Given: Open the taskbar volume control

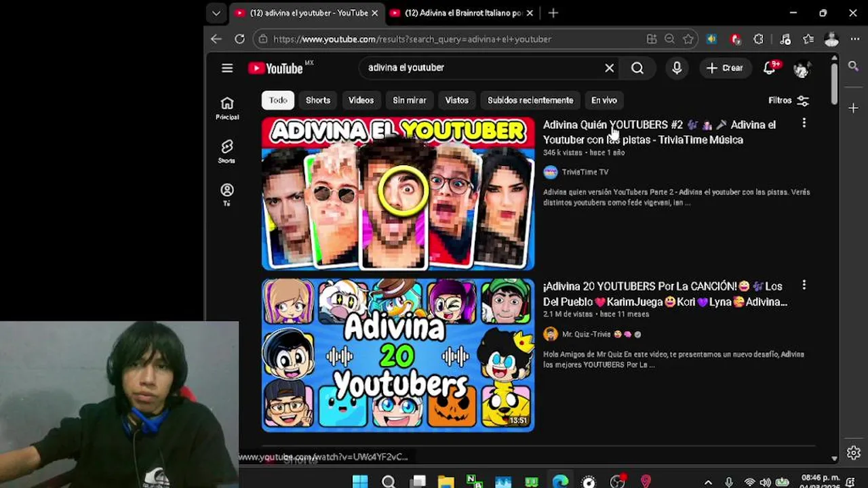Looking at the screenshot, I should click(766, 483).
